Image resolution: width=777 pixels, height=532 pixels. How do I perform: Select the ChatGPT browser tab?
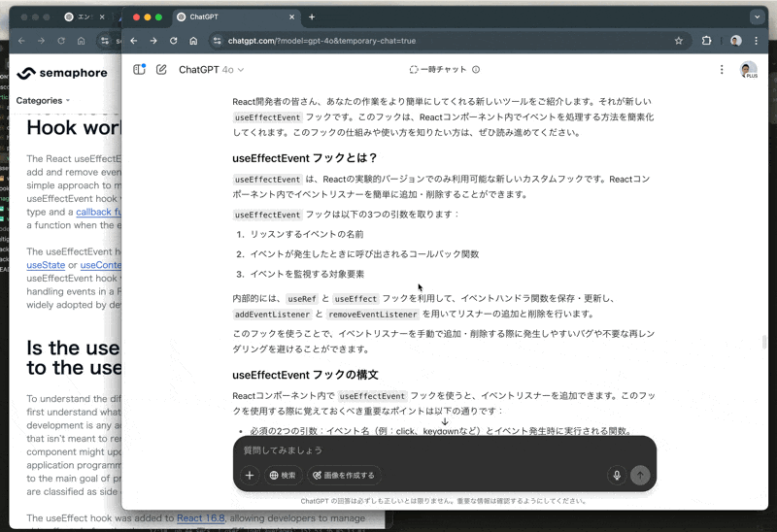[x=236, y=17]
